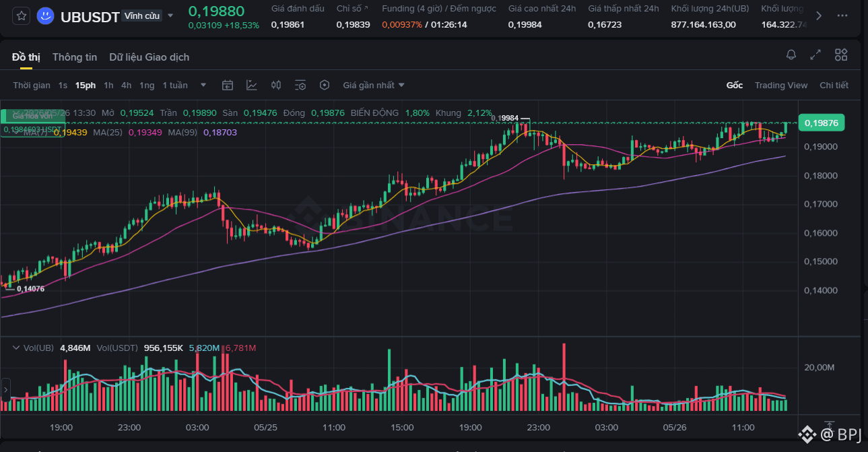Image resolution: width=868 pixels, height=452 pixels.
Task: Click the 24h low value 0,16723
Action: pos(605,24)
